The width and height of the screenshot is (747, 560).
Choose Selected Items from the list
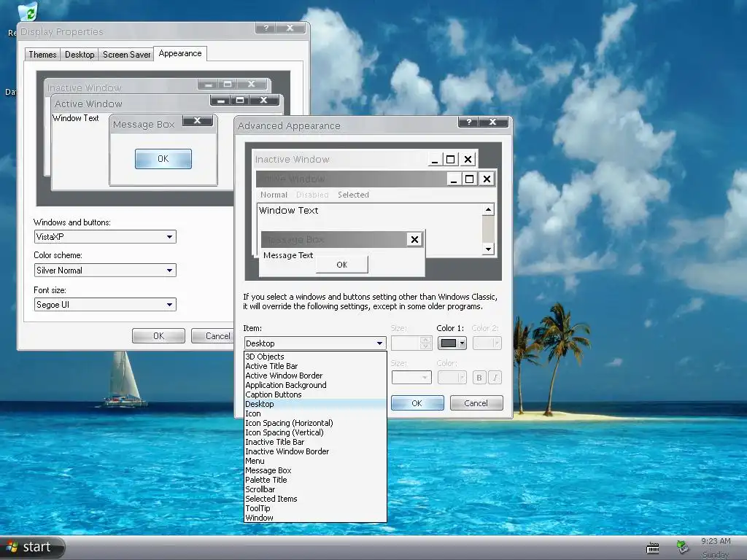click(315, 499)
